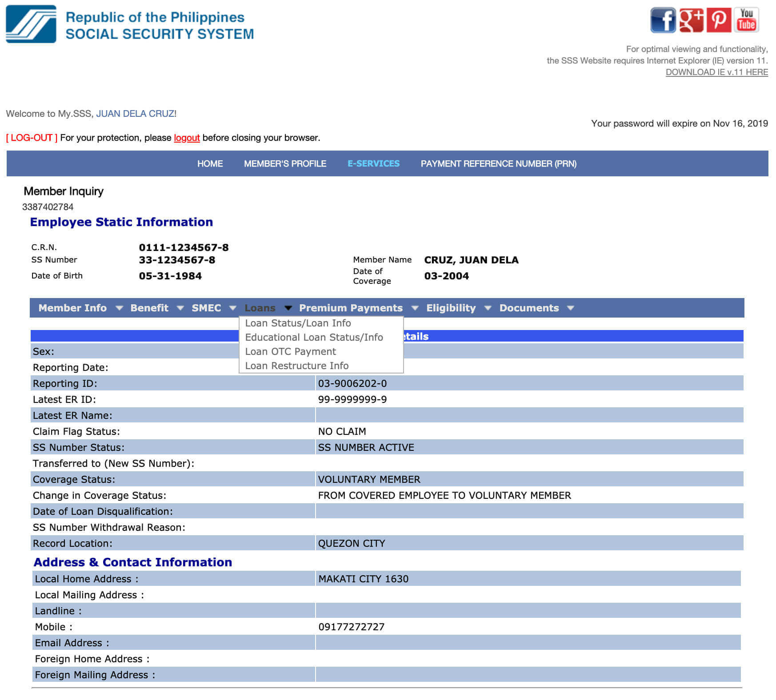
Task: Click Member Name value CRUZ, JUAN DELA
Action: tap(471, 259)
